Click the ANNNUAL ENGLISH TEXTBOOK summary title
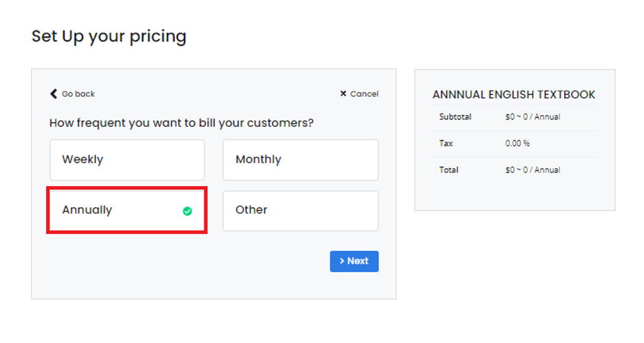The height and width of the screenshot is (343, 644). (x=514, y=94)
